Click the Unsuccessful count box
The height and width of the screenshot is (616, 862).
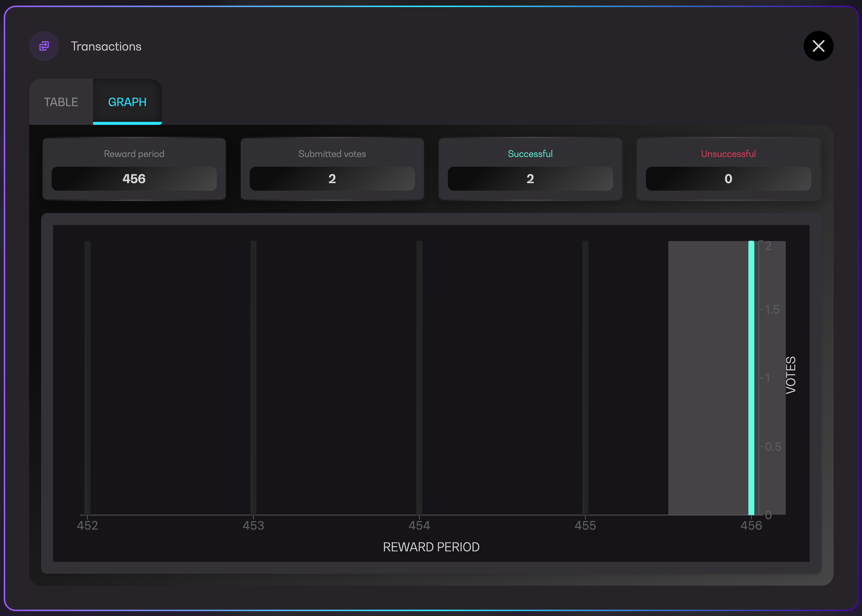click(728, 179)
